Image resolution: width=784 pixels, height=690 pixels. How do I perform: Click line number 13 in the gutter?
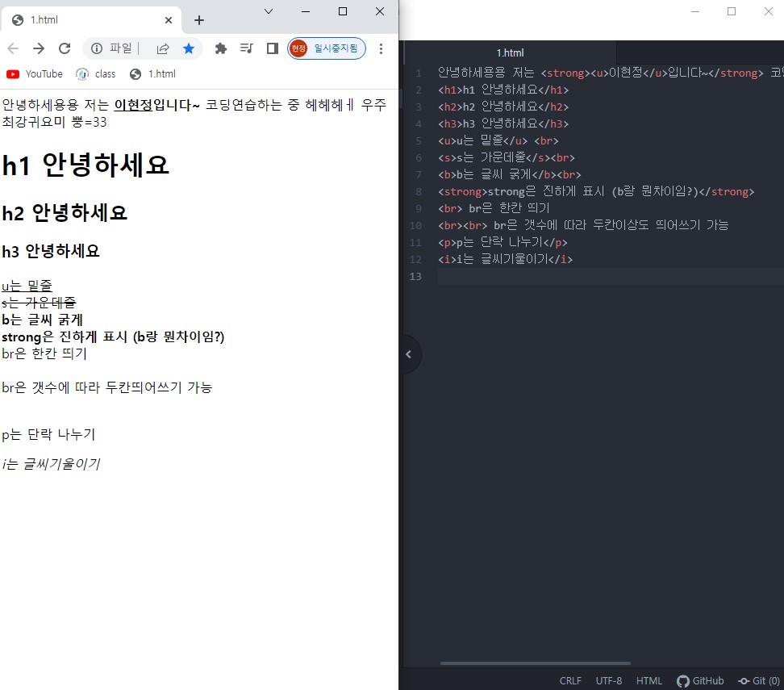click(x=415, y=276)
